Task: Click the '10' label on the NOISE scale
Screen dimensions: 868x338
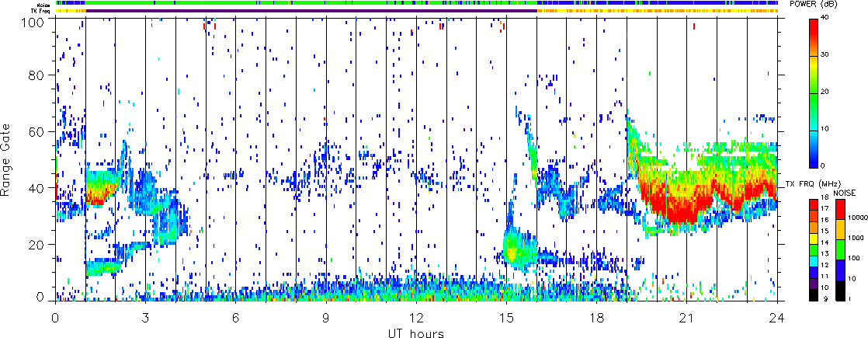Action: coord(852,279)
